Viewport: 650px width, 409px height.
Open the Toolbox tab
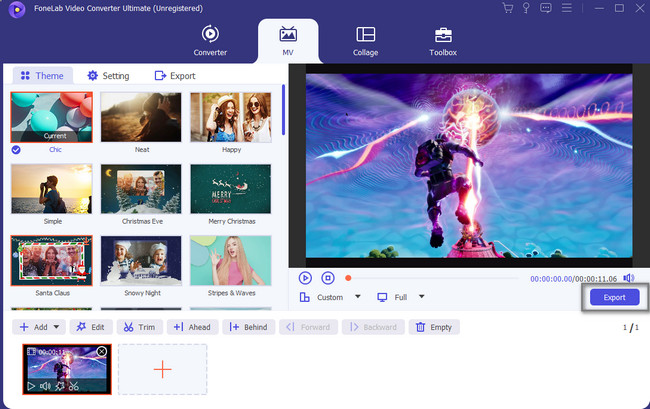coord(443,41)
